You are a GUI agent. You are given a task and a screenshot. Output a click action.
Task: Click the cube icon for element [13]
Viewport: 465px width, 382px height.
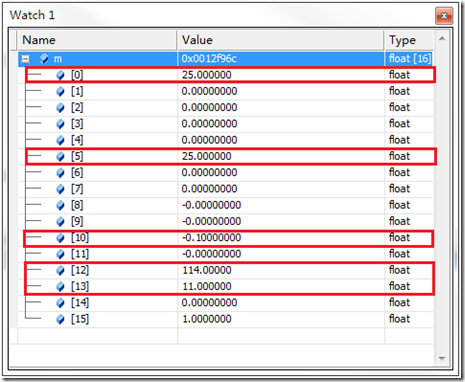[x=60, y=287]
